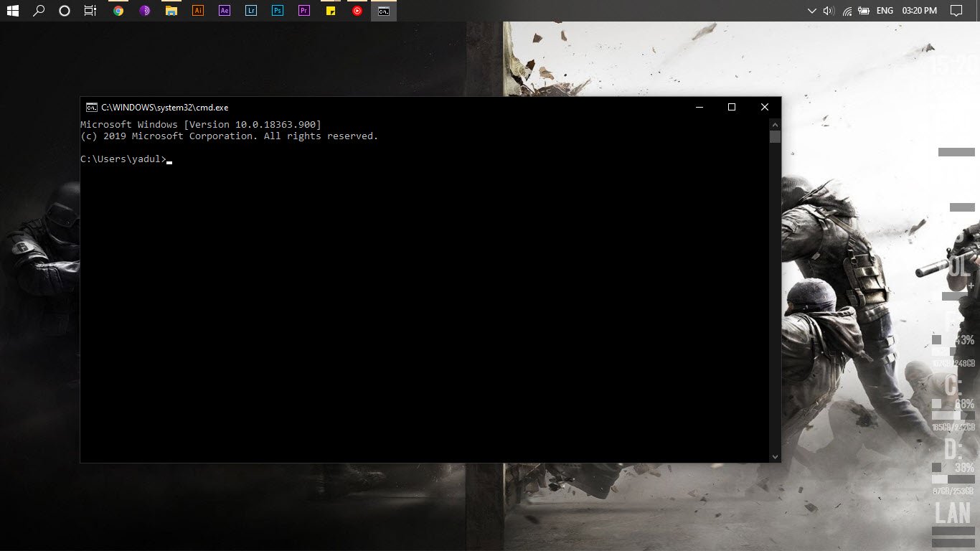Launch Adobe Premiere Pro from the taskbar

[304, 11]
